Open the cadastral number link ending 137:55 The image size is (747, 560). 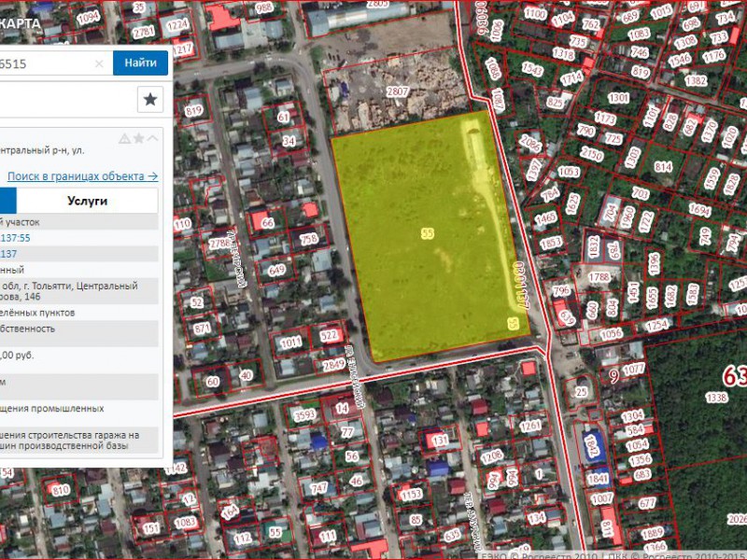[15, 238]
